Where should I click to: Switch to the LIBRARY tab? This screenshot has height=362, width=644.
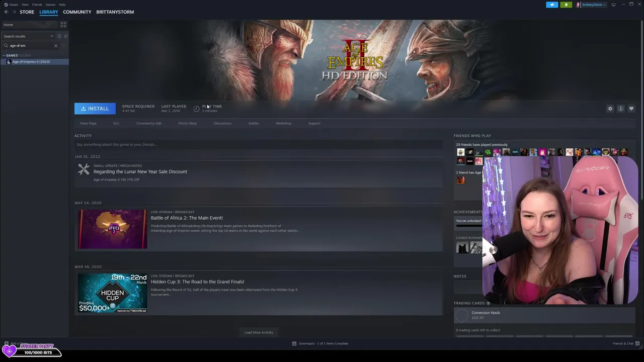coord(49,12)
